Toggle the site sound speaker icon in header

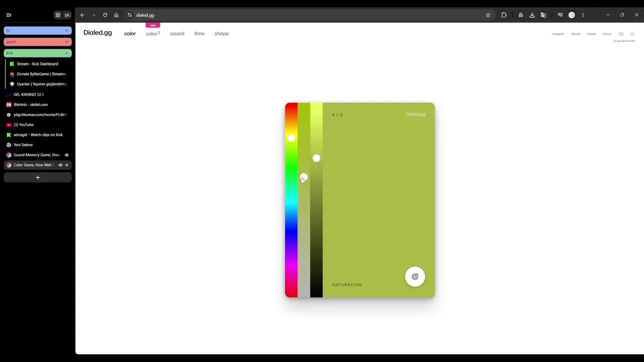pos(621,34)
